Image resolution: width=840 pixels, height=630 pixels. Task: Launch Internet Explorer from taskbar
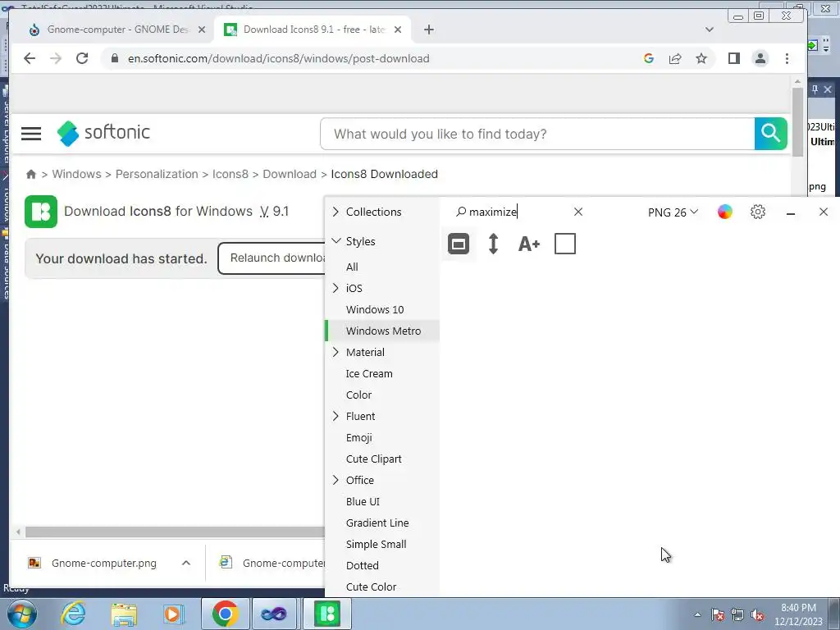point(72,614)
